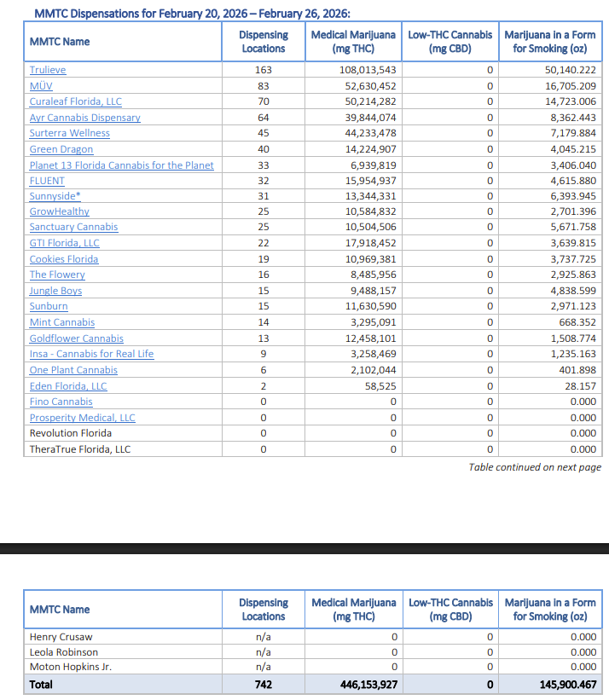Click the Henry Crusaw name cell

click(x=61, y=637)
